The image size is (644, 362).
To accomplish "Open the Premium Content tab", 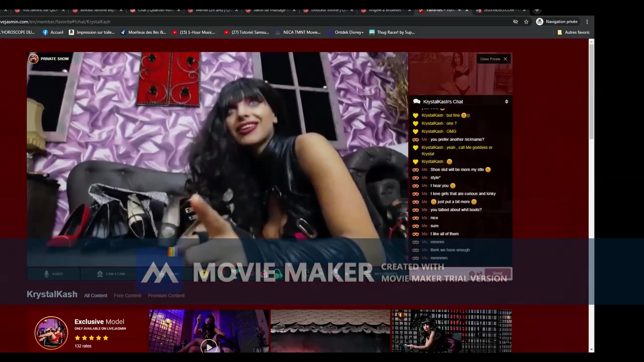I will pos(166,296).
